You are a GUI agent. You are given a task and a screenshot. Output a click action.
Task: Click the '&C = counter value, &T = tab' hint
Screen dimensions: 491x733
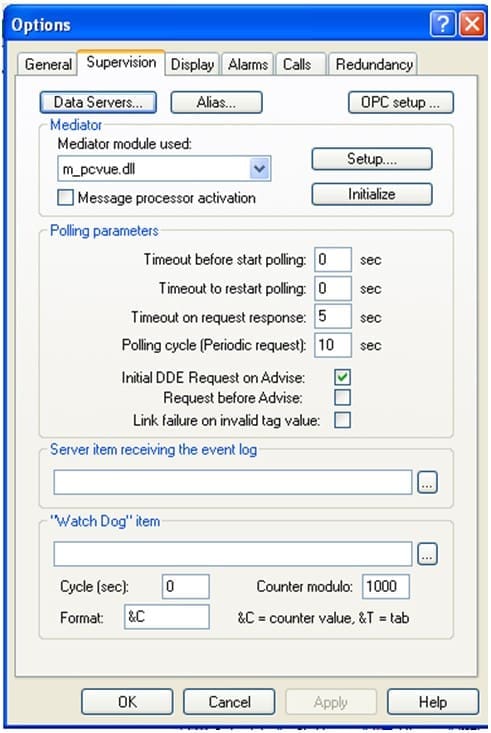pos(323,618)
